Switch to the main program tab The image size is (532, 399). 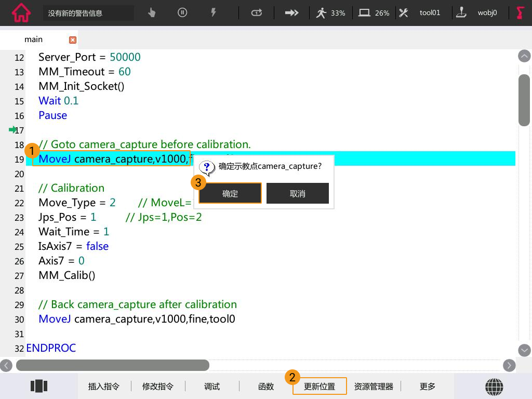coord(33,39)
